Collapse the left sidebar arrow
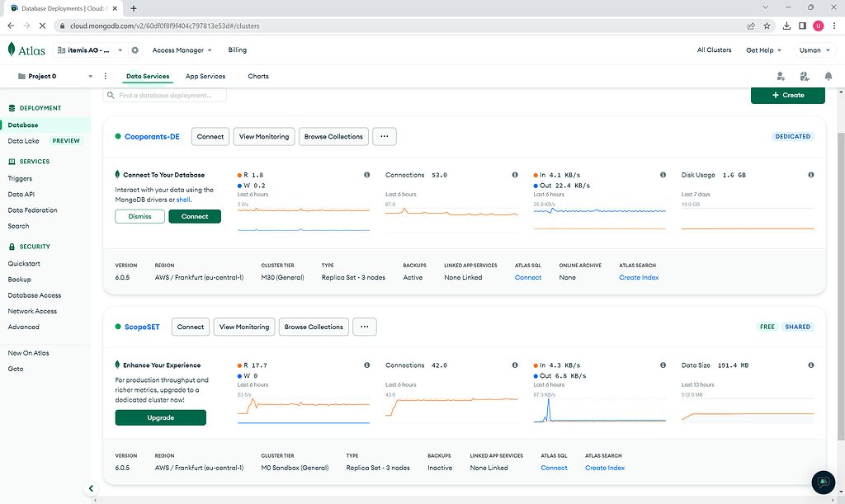 tap(92, 488)
